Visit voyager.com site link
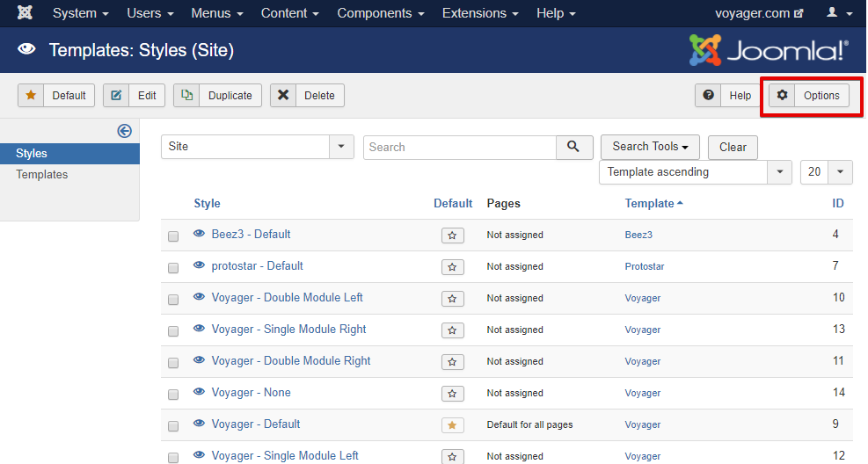The width and height of the screenshot is (868, 464). [x=759, y=12]
